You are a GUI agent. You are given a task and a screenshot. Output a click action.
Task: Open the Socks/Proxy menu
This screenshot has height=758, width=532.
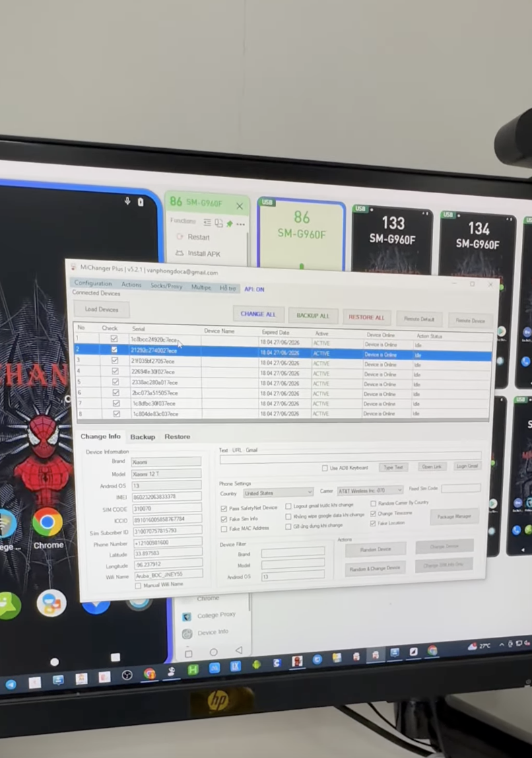pyautogui.click(x=166, y=285)
